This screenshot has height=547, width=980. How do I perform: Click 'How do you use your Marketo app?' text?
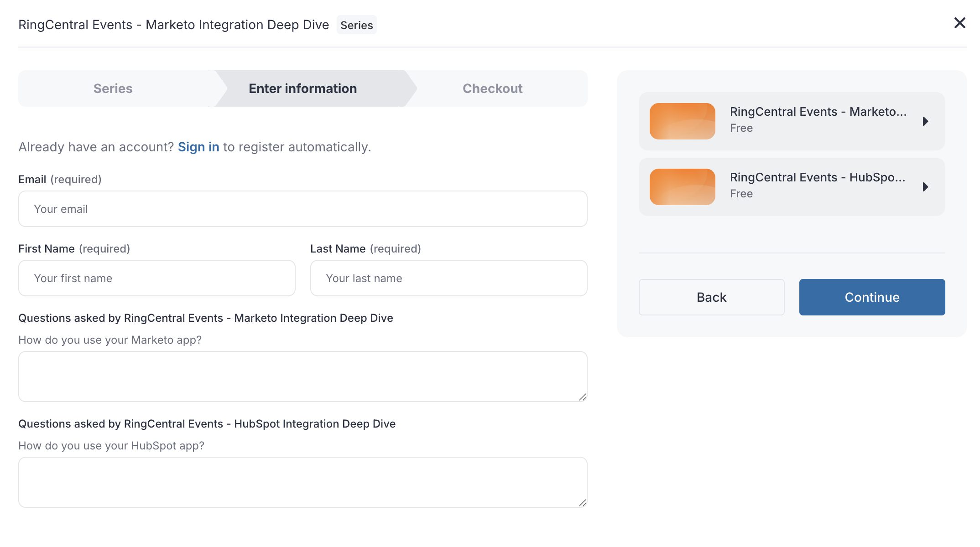click(110, 340)
